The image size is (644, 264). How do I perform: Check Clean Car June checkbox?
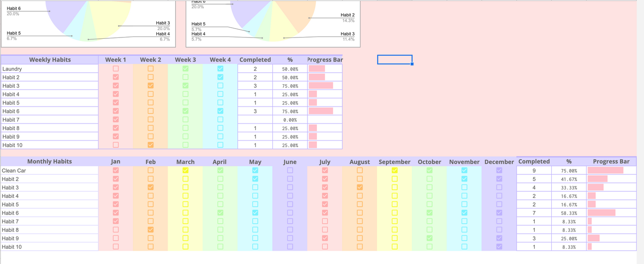coord(290,170)
